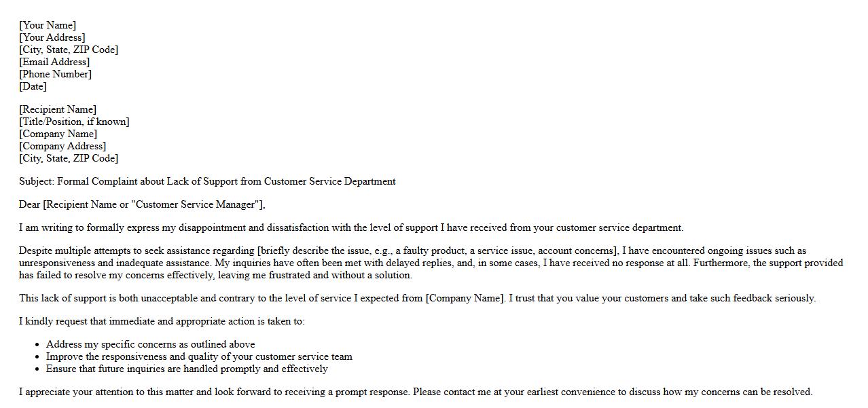
Task: Click the [Your Name] placeholder
Action: [48, 25]
